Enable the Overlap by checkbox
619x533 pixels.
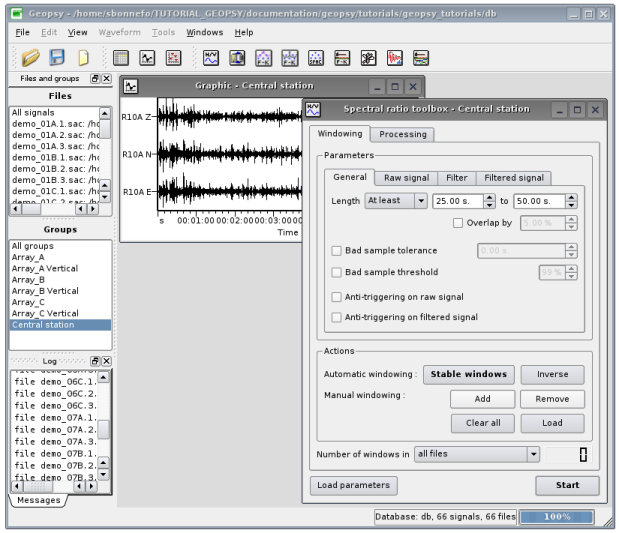pos(458,223)
